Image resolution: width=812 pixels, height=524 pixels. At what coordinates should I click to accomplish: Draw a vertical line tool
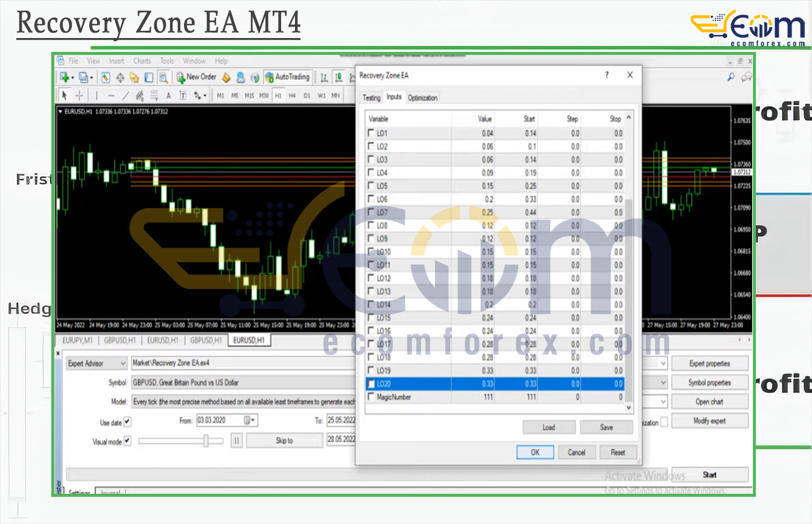point(95,95)
